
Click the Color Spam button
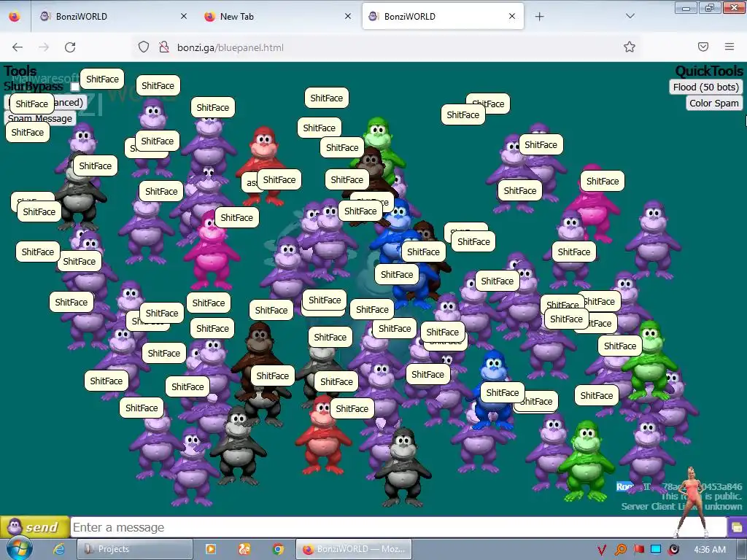pos(713,104)
